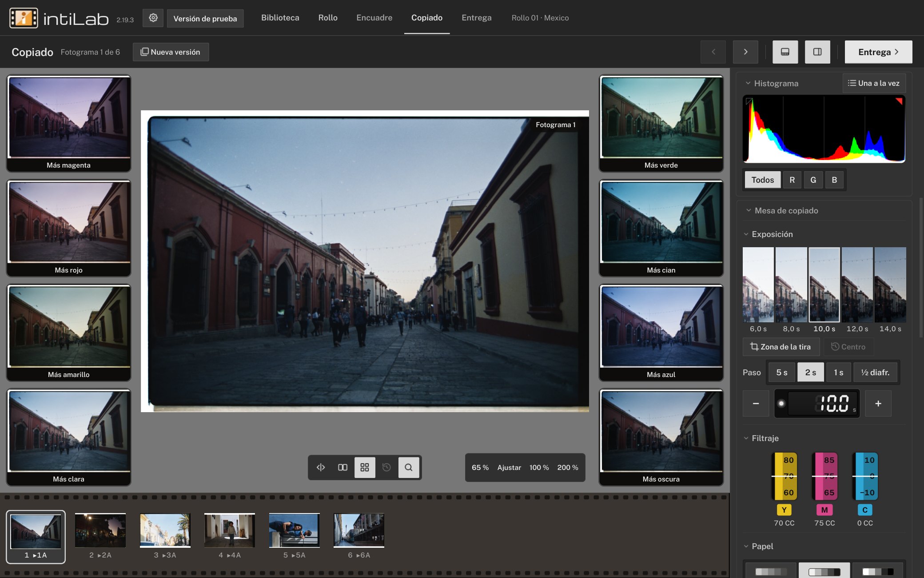Open the Biblioteca tab
The image size is (924, 578).
(280, 18)
